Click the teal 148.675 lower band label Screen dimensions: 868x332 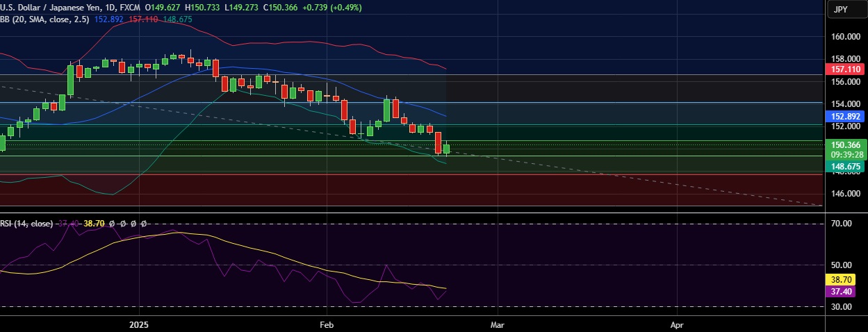844,167
